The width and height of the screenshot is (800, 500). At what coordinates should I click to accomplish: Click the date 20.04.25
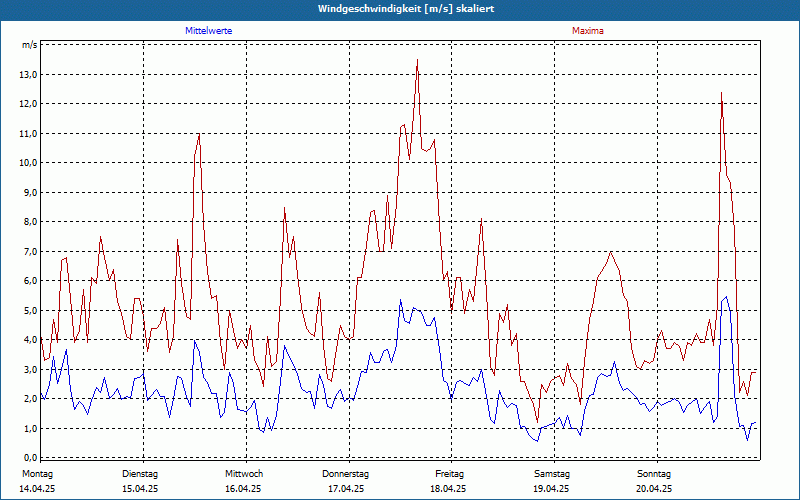click(654, 489)
